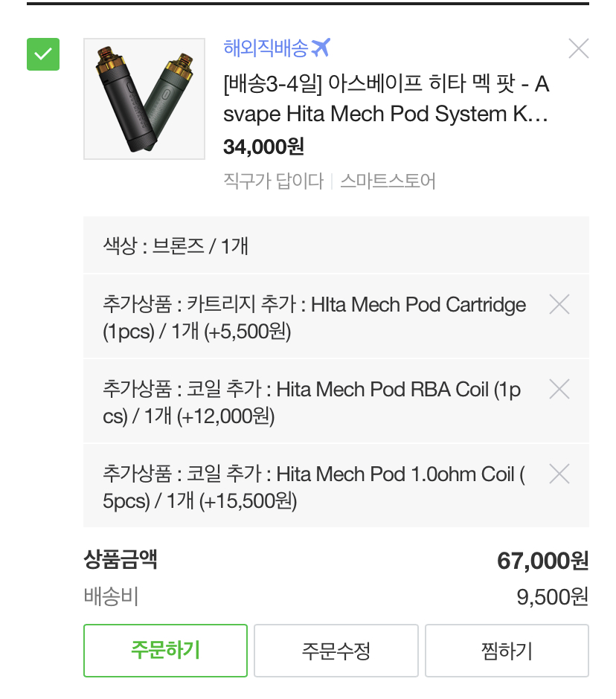Uncheck the green item selection checkbox
The height and width of the screenshot is (699, 616).
tap(43, 54)
